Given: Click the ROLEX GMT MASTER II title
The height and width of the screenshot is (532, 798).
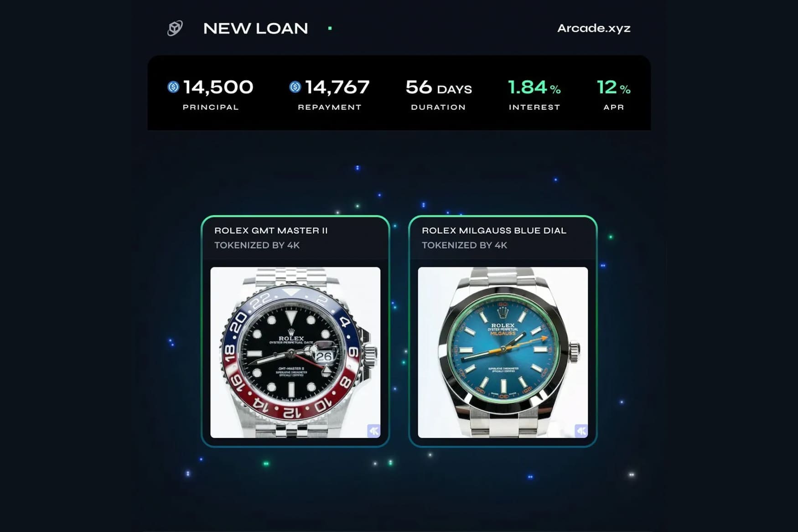Looking at the screenshot, I should [271, 231].
